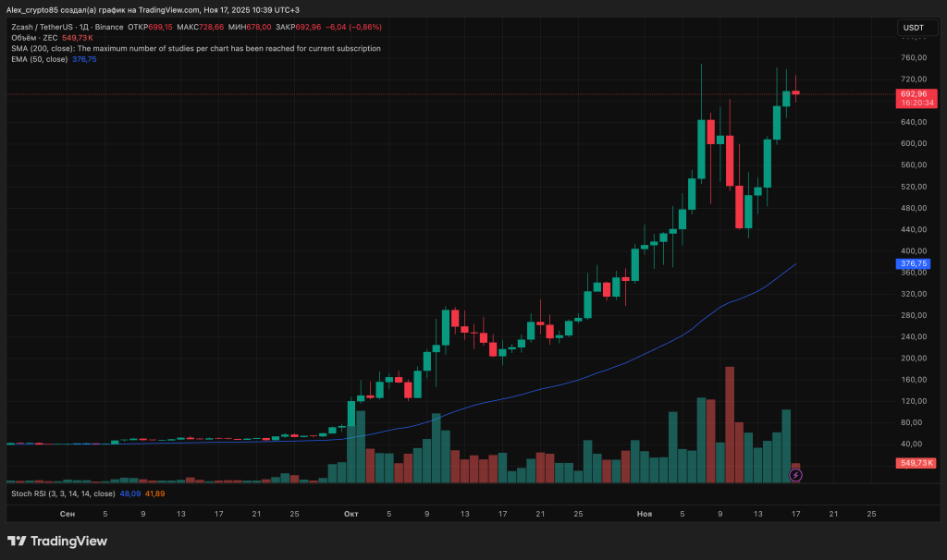Select the EMA (50, close) indicator label
The image size is (947, 560).
tap(39, 59)
